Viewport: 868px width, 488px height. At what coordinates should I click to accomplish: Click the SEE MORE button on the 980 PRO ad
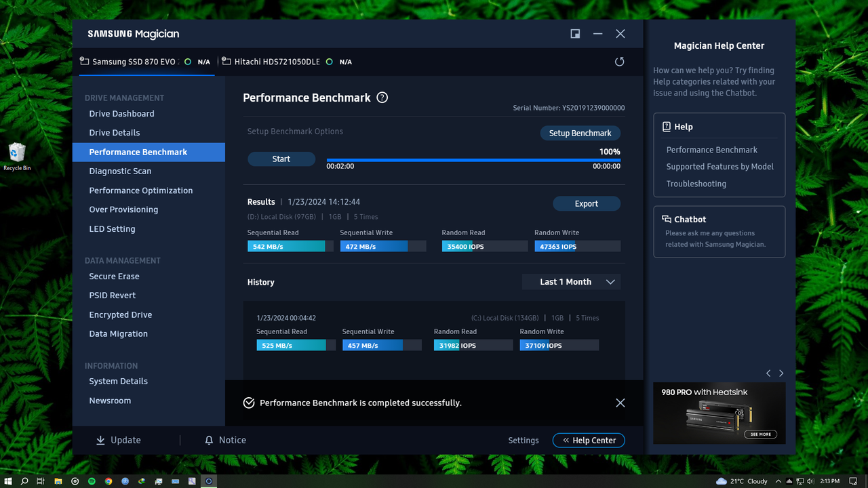coord(761,434)
